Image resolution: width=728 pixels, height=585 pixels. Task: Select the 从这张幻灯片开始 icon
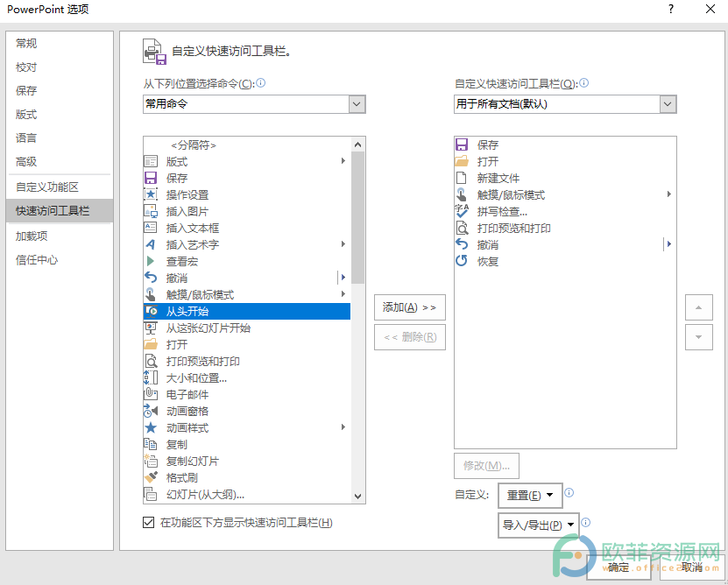tap(151, 328)
